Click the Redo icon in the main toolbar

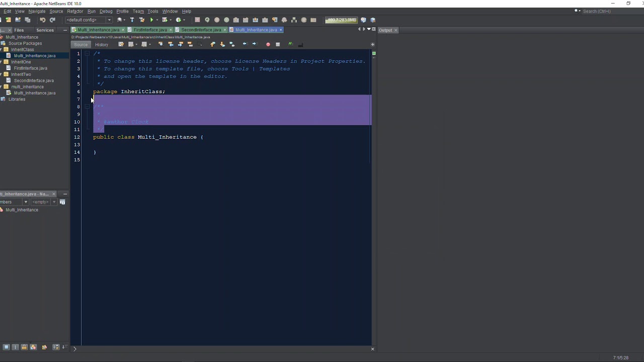pyautogui.click(x=52, y=20)
